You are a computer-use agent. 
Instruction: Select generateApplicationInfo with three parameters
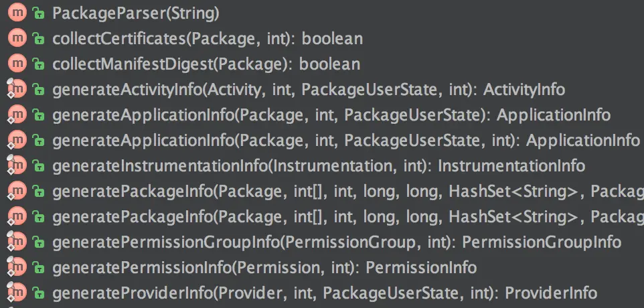(331, 115)
